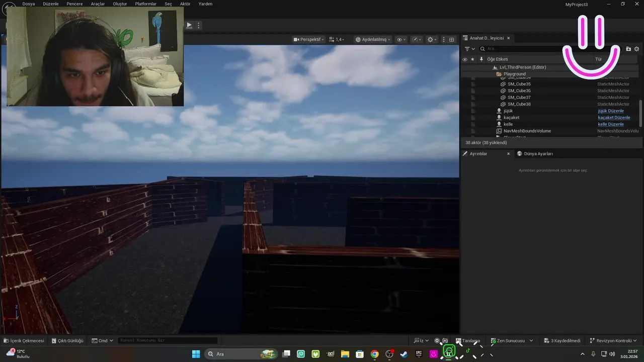The image size is (644, 362).
Task: Close the Anahat Düzenleyicisi outliner tab
Action: (x=508, y=38)
